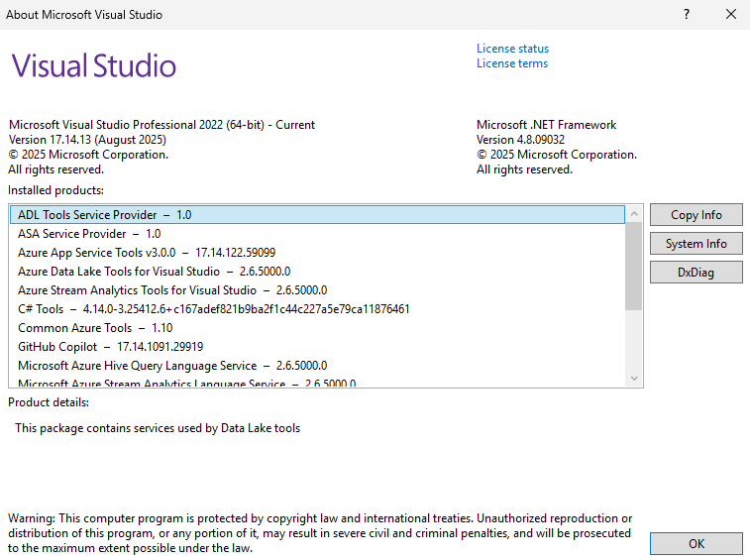Click the Copy Info button
The height and width of the screenshot is (560, 750).
pos(696,215)
